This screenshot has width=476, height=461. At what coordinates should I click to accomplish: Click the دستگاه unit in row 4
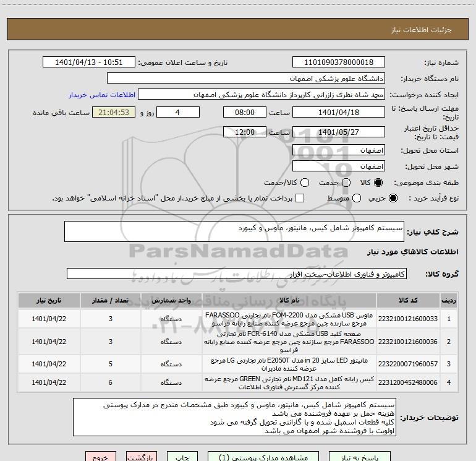pyautogui.click(x=171, y=382)
